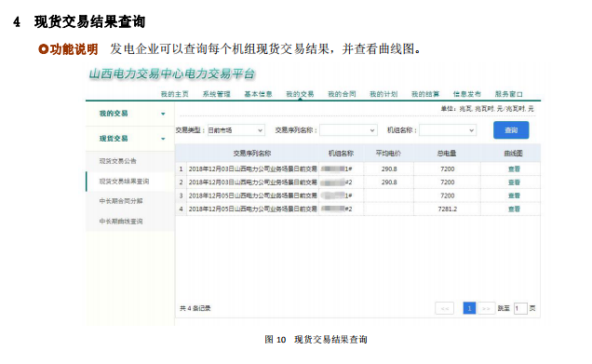Open the 机组名称 dropdown
Viewport: 592px width, 364px height.
coord(448,130)
